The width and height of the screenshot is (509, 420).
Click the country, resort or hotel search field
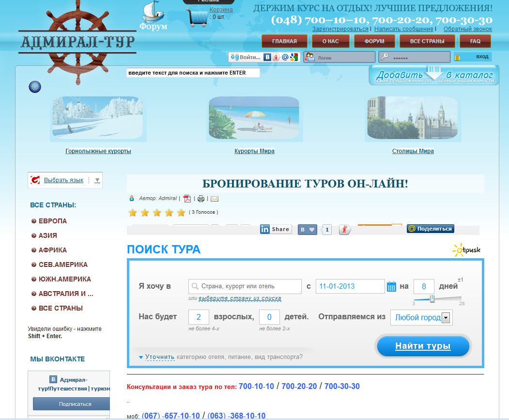tap(250, 286)
